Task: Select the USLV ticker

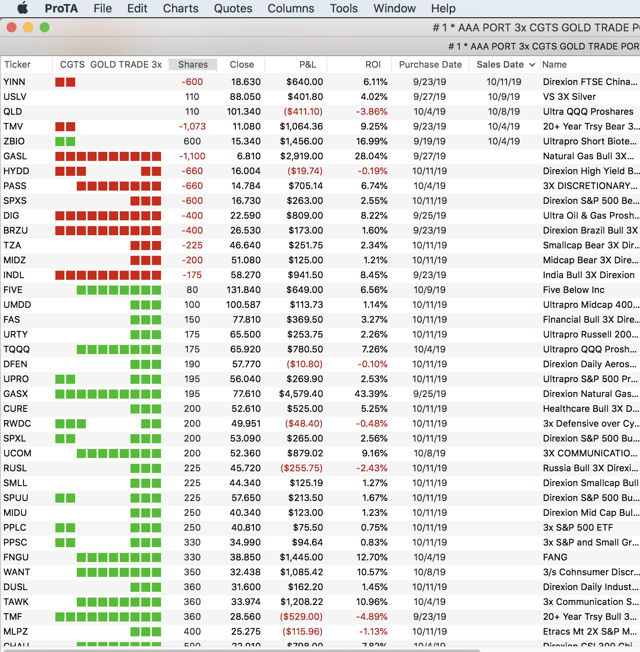Action: (15, 97)
